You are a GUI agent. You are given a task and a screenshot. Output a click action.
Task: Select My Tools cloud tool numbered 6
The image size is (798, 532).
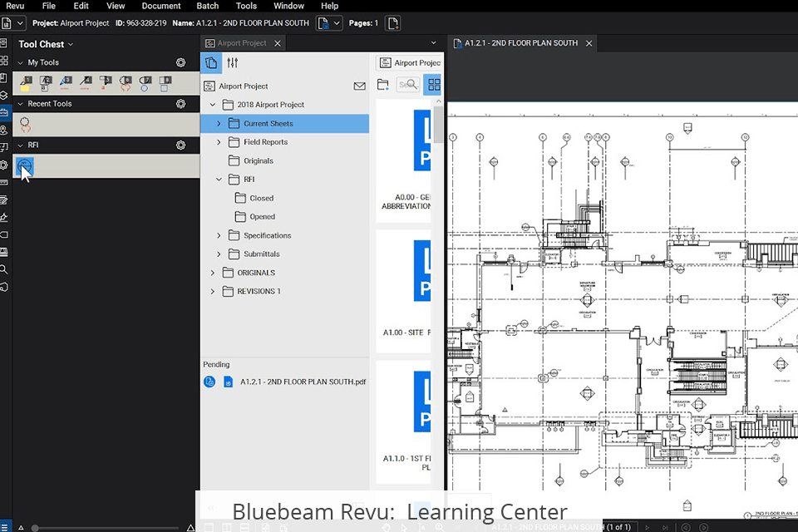tap(126, 83)
